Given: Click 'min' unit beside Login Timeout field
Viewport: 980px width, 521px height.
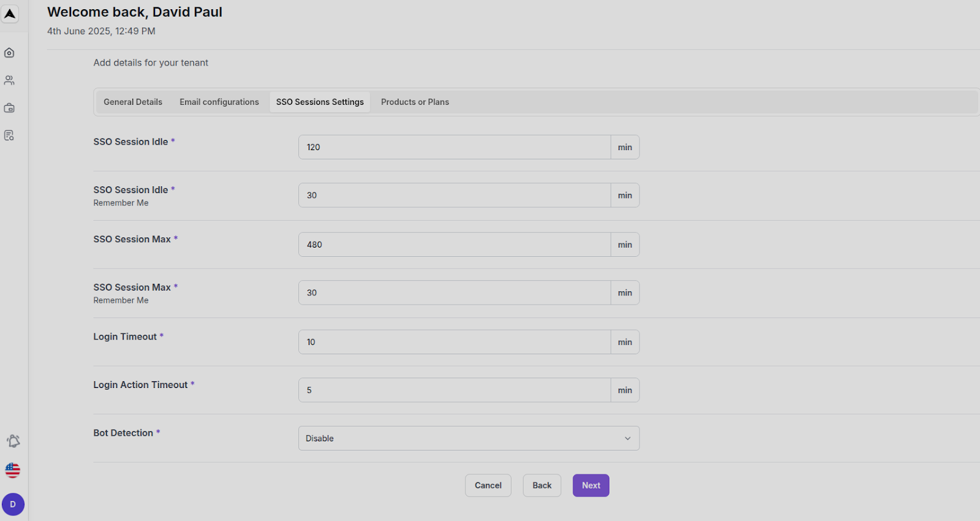Looking at the screenshot, I should 625,342.
